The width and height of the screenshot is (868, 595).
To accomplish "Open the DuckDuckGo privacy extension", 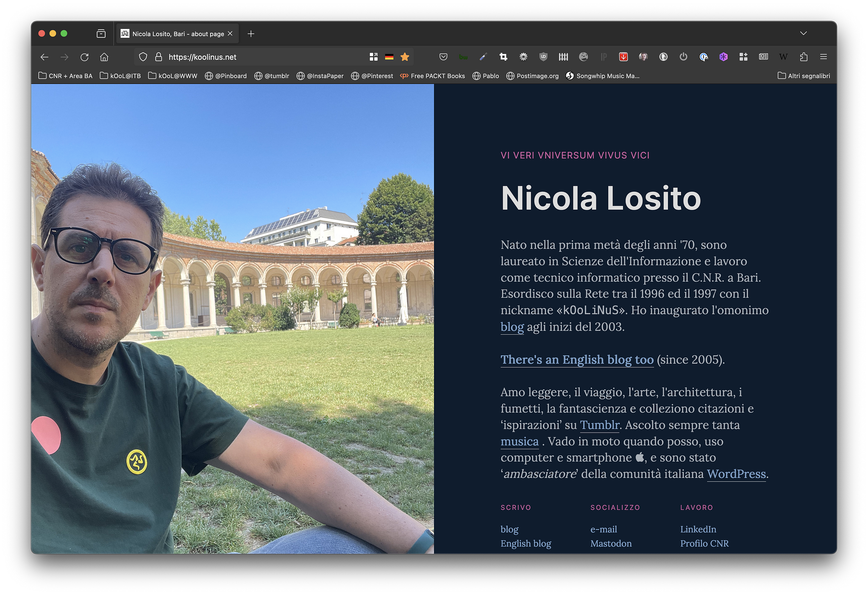I will 664,57.
